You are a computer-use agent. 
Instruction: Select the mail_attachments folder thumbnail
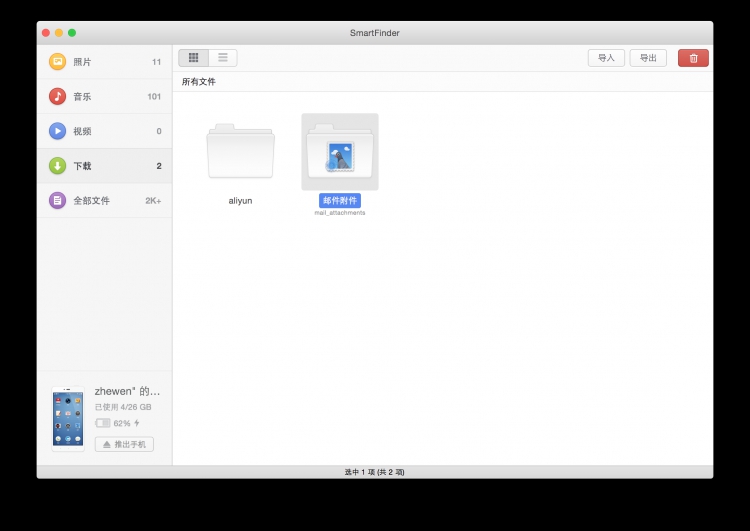(x=340, y=151)
